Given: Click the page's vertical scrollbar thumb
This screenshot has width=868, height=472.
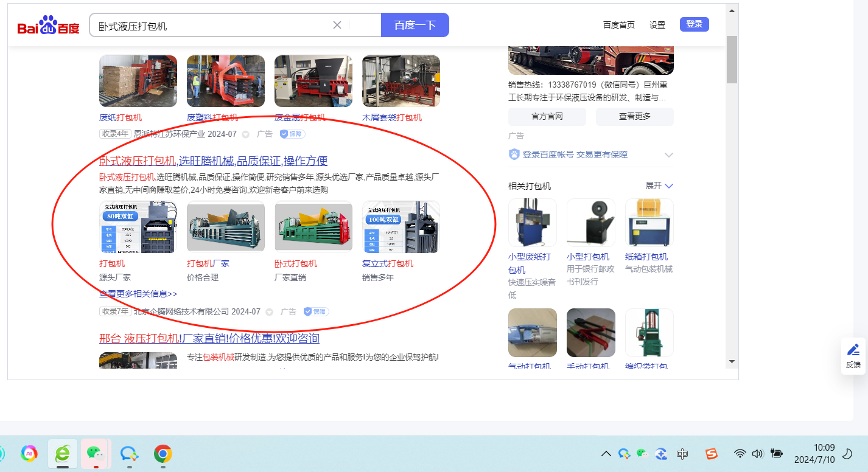Looking at the screenshot, I should 732,59.
